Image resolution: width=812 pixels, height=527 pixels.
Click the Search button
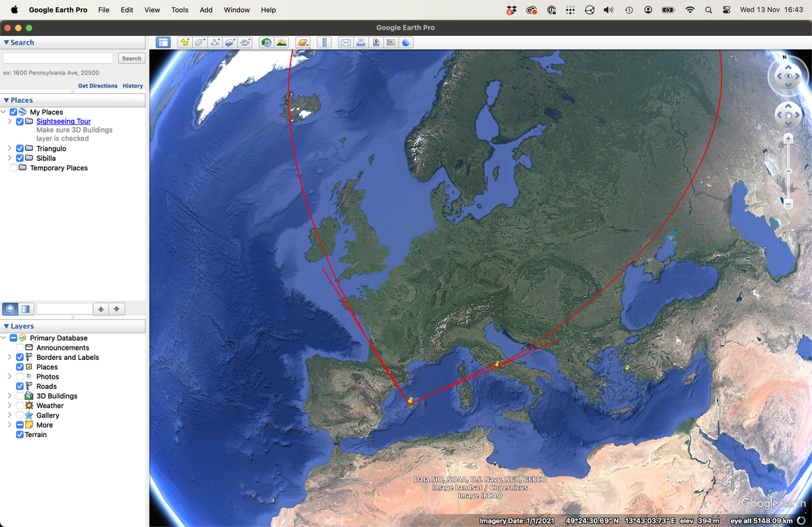click(131, 58)
